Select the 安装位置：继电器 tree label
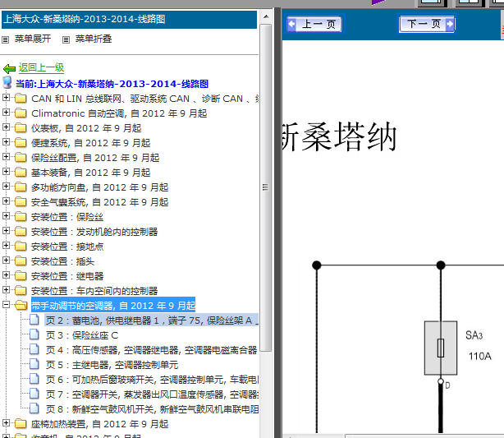Image resolution: width=504 pixels, height=438 pixels. 67,276
